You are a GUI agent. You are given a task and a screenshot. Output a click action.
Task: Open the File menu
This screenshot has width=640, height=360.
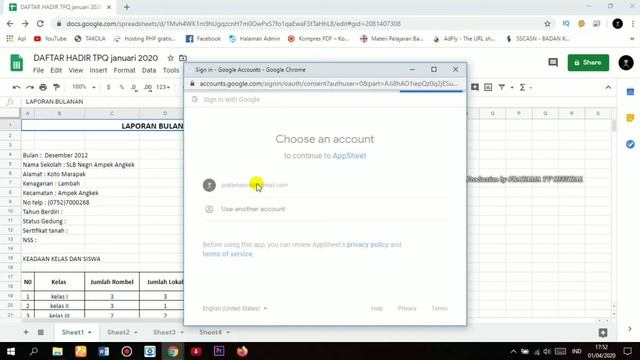tap(38, 70)
